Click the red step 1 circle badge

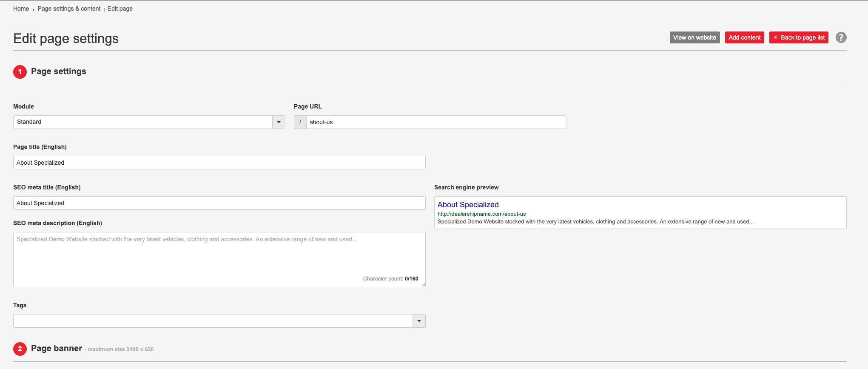[x=20, y=72]
